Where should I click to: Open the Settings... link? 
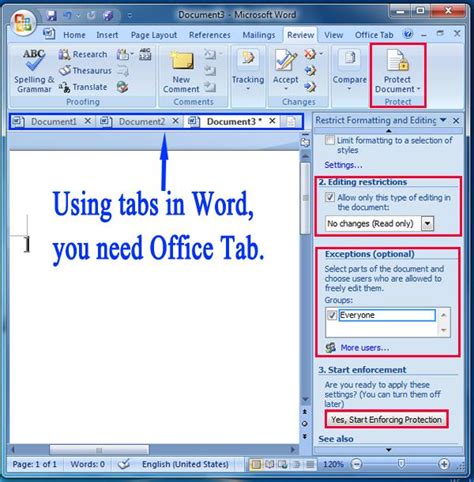coord(343,165)
